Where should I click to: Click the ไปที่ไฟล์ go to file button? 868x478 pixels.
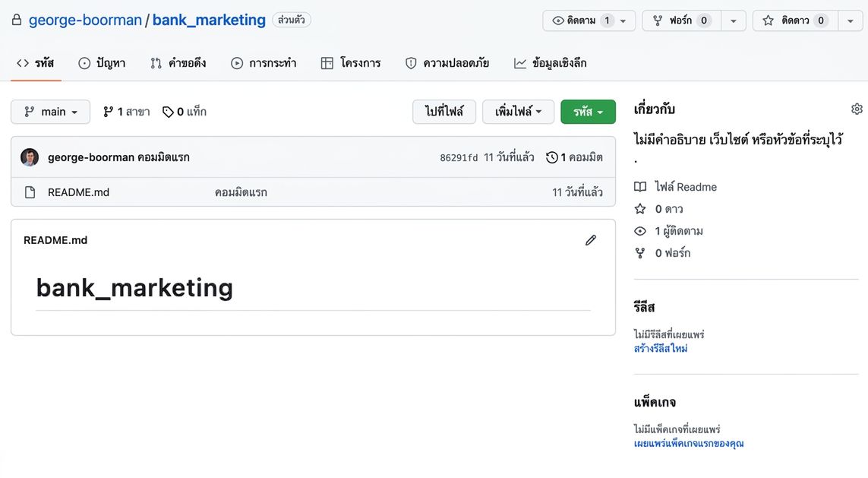(x=444, y=112)
